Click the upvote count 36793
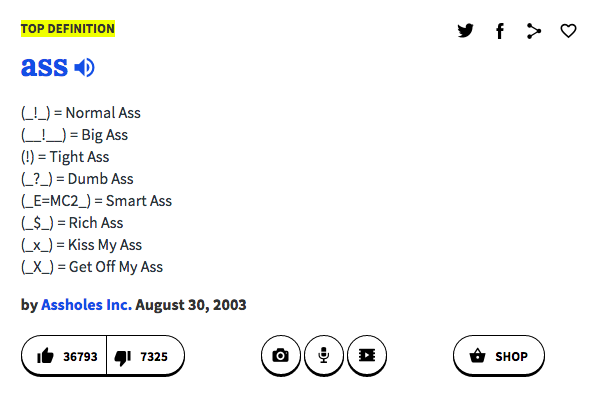 [81, 357]
